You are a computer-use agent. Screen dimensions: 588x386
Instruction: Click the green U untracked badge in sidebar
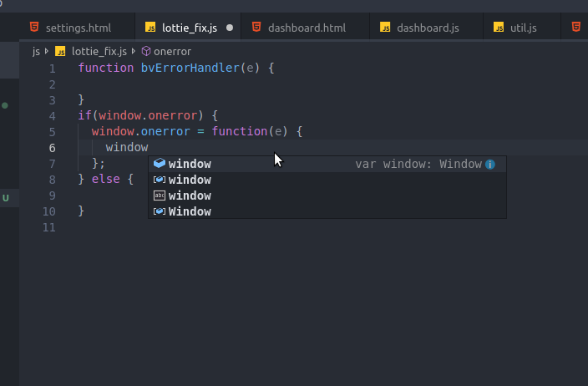coord(6,198)
